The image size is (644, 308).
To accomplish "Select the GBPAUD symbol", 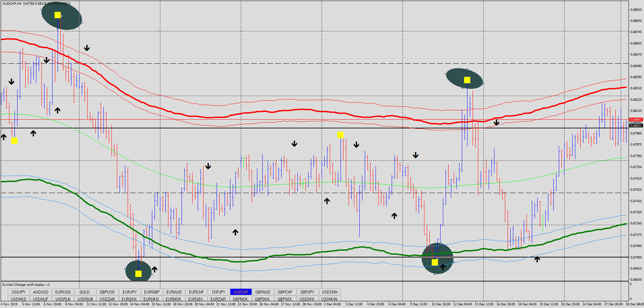I will [x=263, y=292].
